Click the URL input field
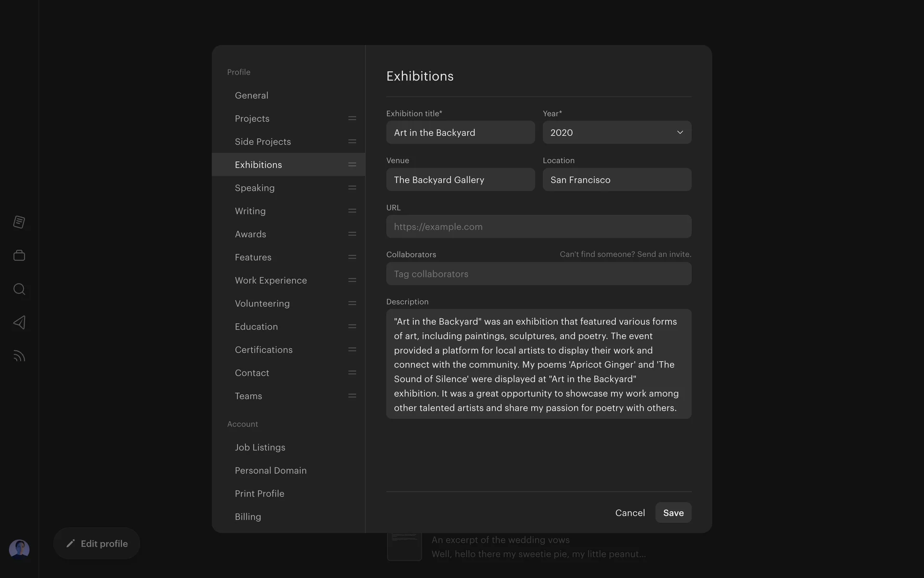Viewport: 924px width, 578px height. [539, 227]
